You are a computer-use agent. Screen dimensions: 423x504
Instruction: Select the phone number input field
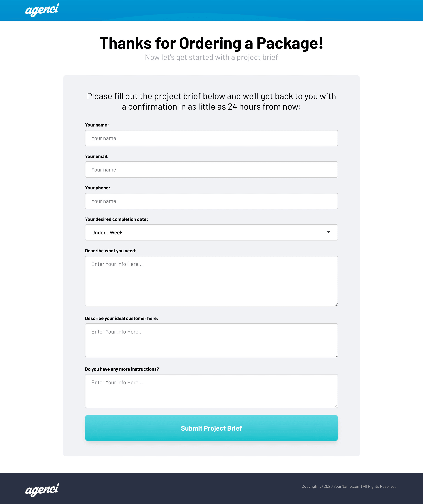(x=211, y=201)
